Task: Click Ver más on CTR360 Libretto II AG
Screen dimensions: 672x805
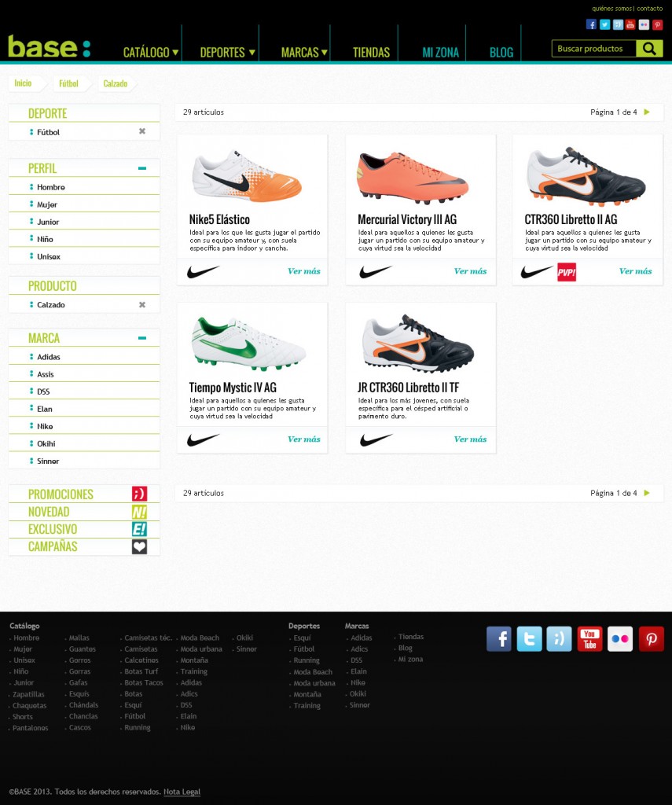Action: [x=636, y=271]
